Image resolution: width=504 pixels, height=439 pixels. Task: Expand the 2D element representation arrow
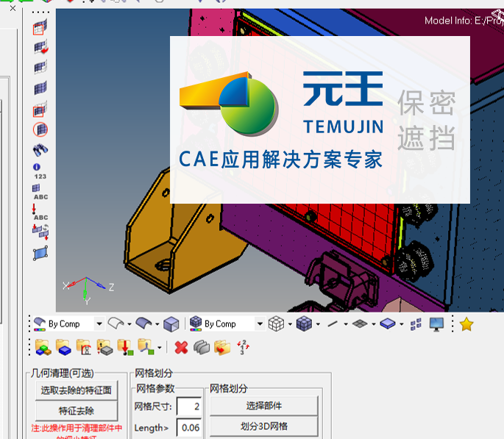[x=374, y=324]
